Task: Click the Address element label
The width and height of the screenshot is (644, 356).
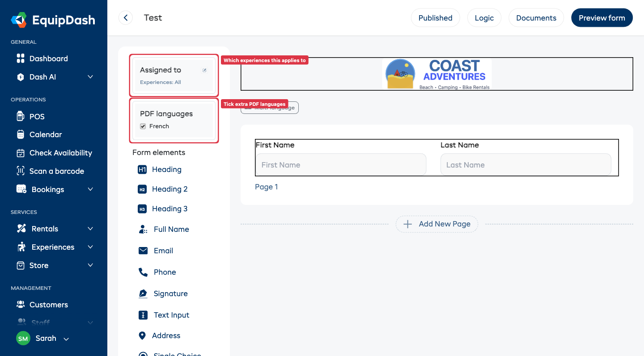Action: pyautogui.click(x=166, y=335)
